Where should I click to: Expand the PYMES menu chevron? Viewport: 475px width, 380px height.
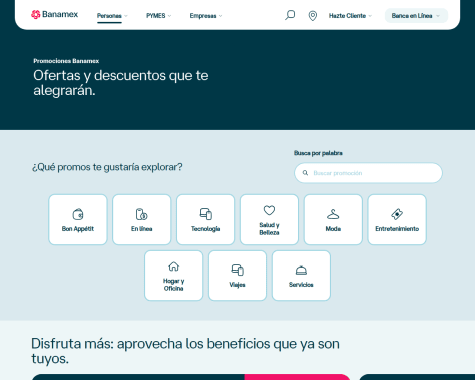point(169,16)
